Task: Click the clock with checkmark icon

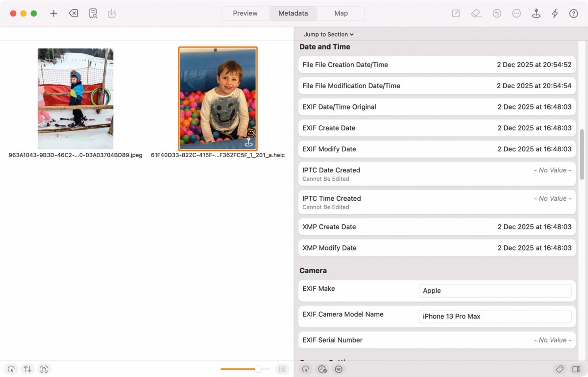Action: (x=322, y=369)
